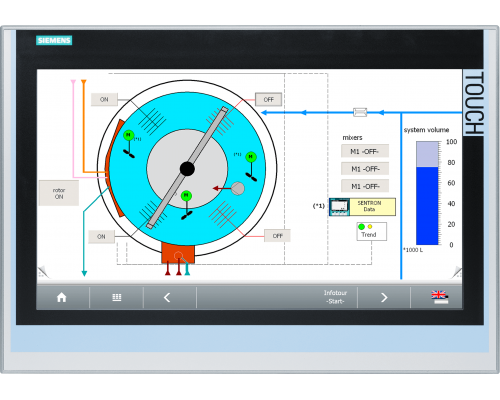Click the "(*1)" note beside SENTRON
The width and height of the screenshot is (500, 400).
(318, 206)
